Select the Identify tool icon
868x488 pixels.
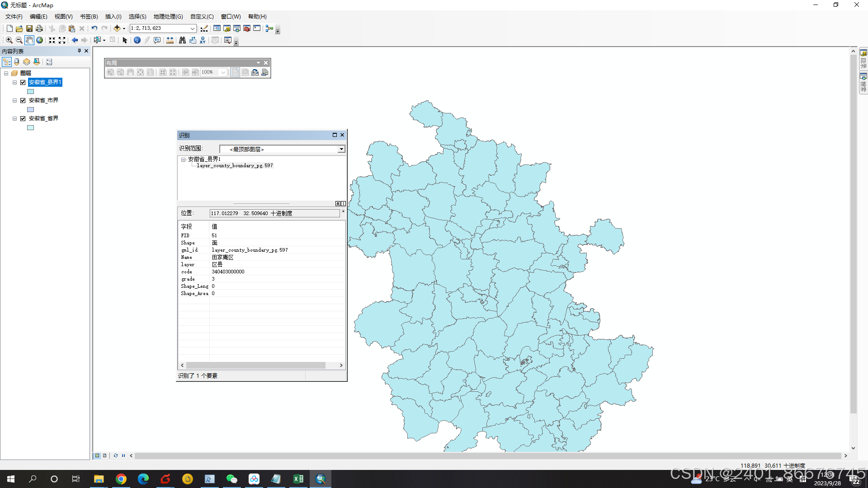(x=137, y=40)
